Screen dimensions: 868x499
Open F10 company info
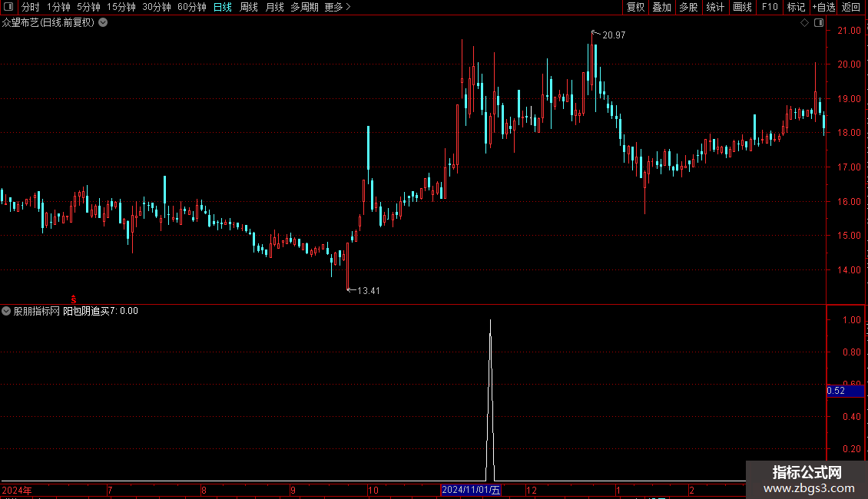pyautogui.click(x=770, y=7)
